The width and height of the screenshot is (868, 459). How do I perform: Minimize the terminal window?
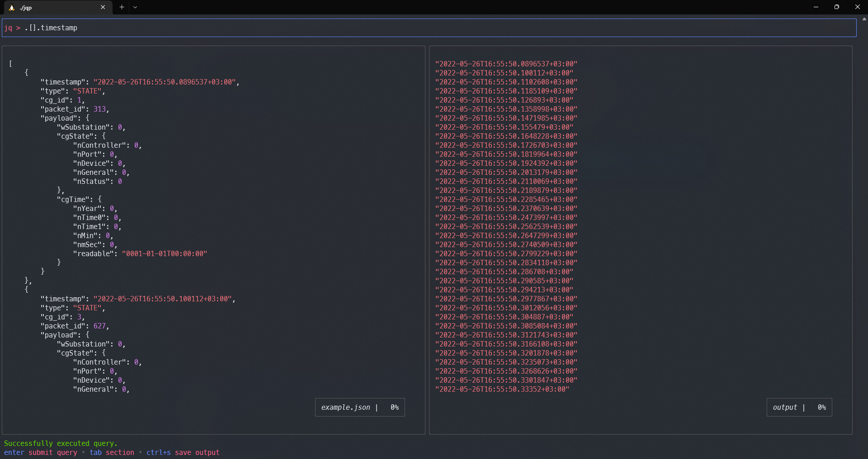816,7
